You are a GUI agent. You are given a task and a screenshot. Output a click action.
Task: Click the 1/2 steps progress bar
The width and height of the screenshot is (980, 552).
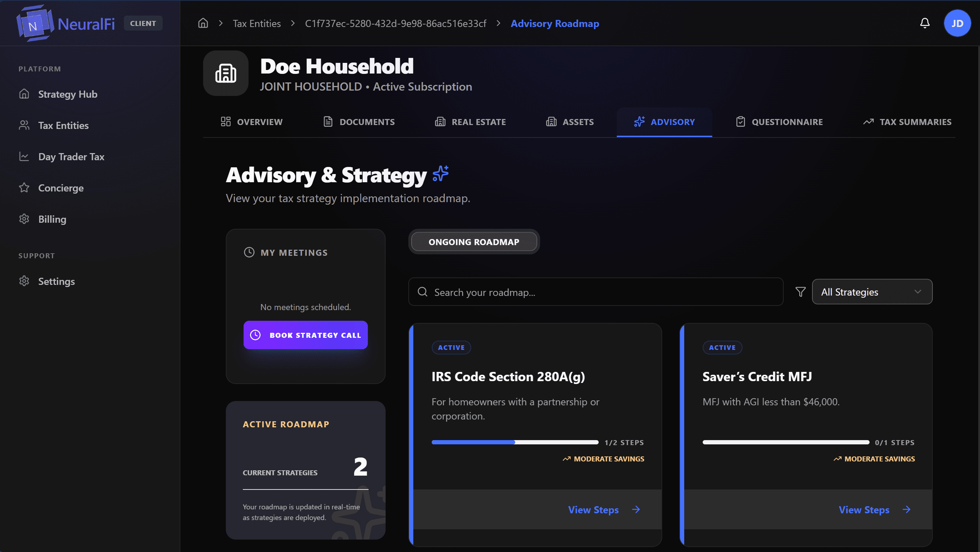515,442
